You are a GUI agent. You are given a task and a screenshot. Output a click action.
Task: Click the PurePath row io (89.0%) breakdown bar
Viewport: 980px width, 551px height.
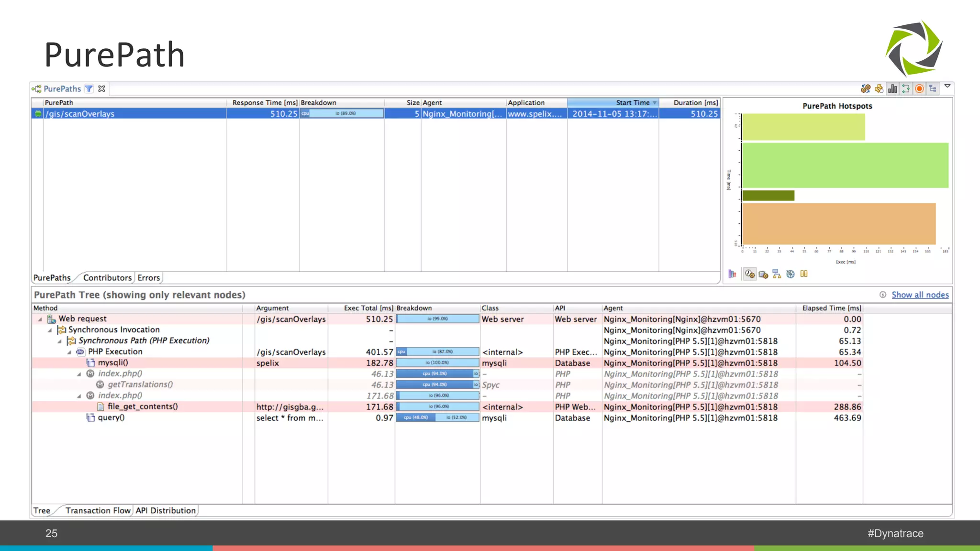coord(342,114)
